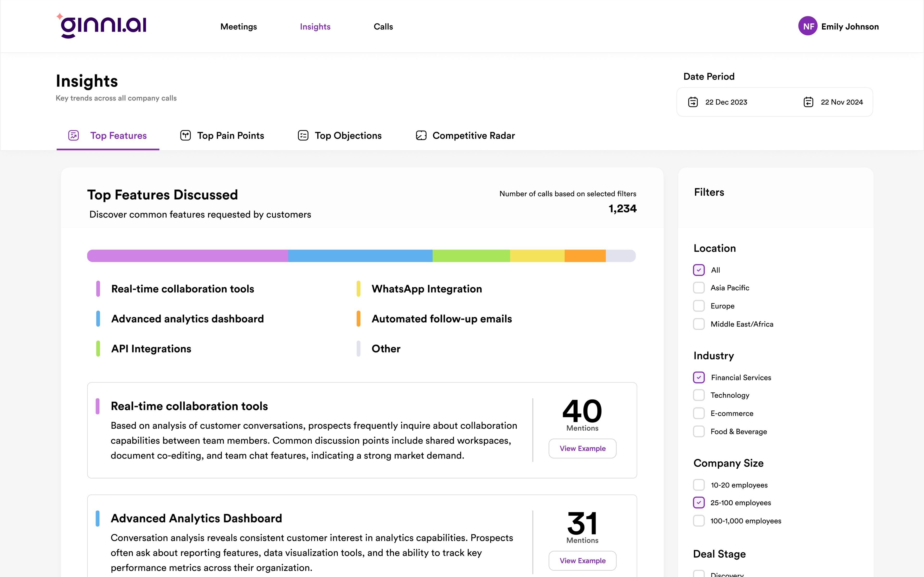View Example for Real-time collaboration tools
The height and width of the screenshot is (577, 924).
[582, 448]
